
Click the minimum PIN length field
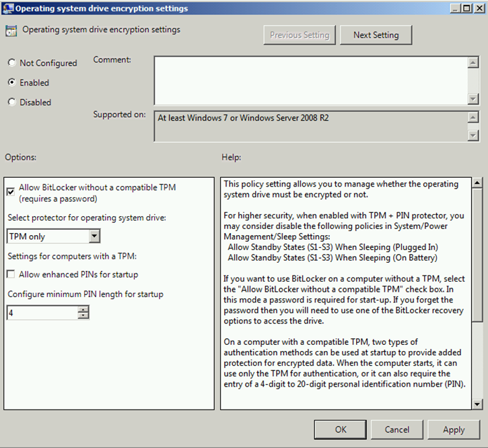click(x=42, y=313)
